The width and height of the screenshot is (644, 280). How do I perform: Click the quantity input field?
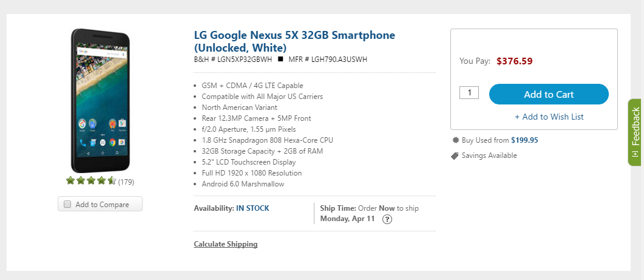(x=469, y=92)
